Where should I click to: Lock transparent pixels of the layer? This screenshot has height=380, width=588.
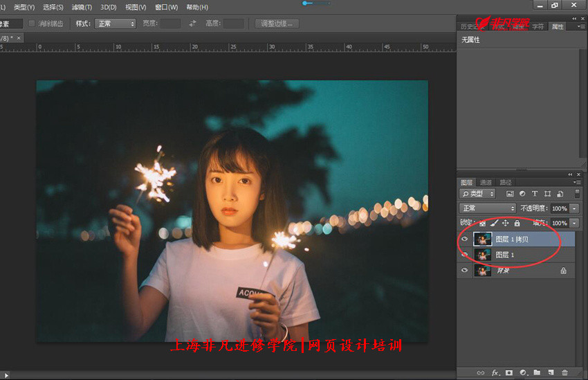[x=483, y=223]
